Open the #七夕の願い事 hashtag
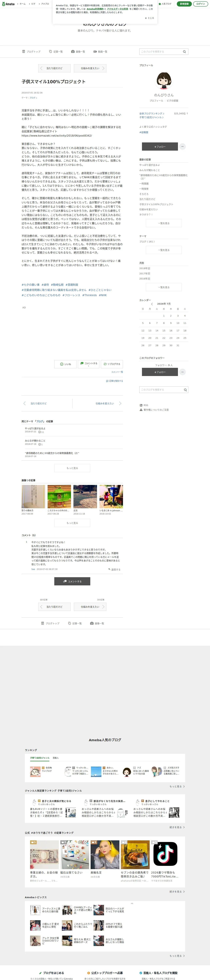Screen dimensions: 210x980 [x=30, y=285]
